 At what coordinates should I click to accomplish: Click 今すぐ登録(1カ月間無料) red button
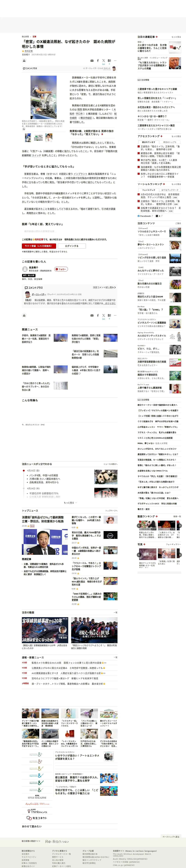click(x=39, y=246)
